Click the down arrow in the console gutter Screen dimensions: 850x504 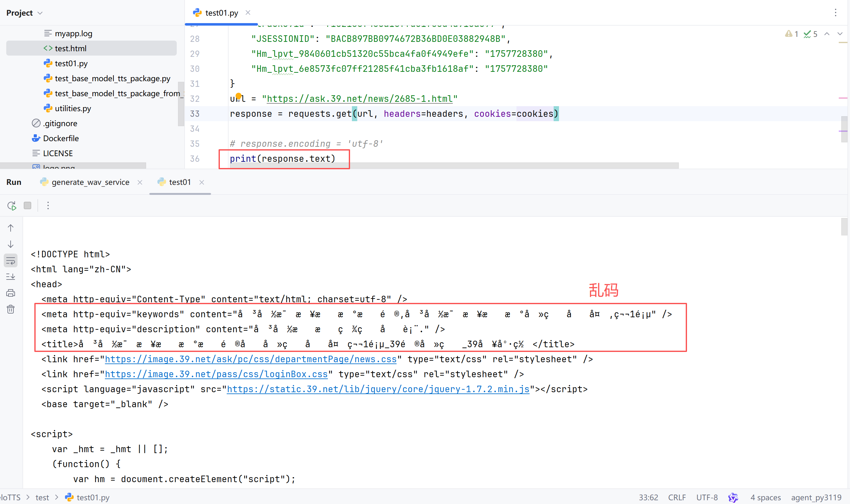[x=11, y=244]
